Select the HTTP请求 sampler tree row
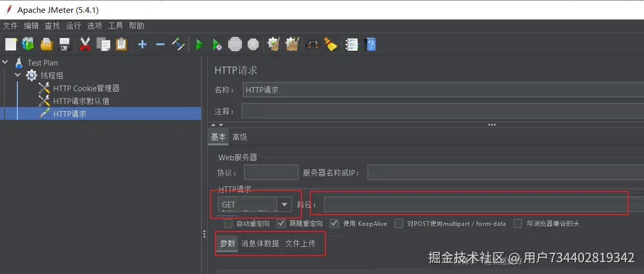Screen dimensions: 644x274 tap(100, 114)
